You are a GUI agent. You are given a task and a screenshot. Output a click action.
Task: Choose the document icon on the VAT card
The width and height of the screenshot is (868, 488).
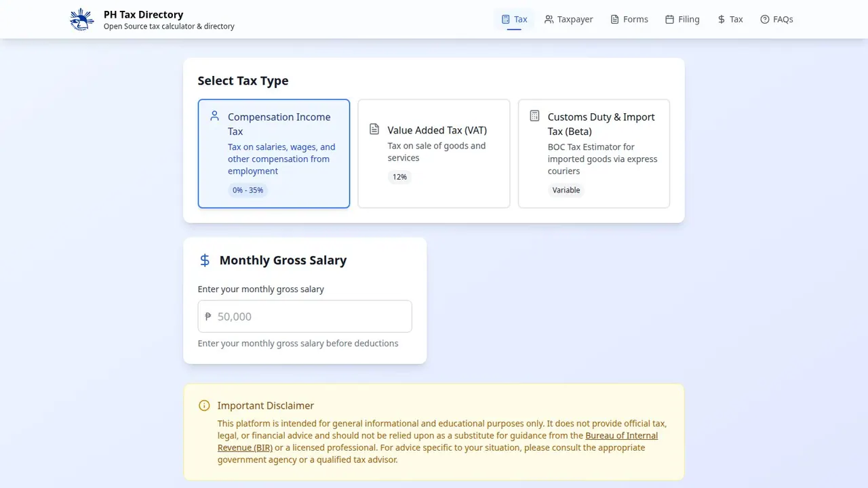tap(374, 129)
